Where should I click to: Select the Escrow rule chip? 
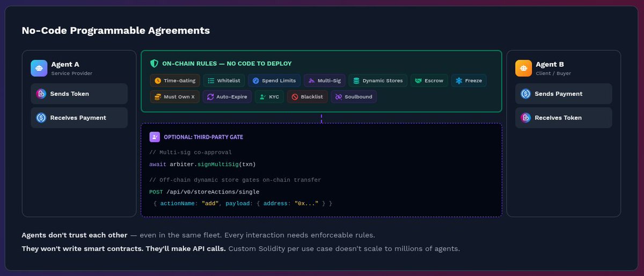click(429, 80)
